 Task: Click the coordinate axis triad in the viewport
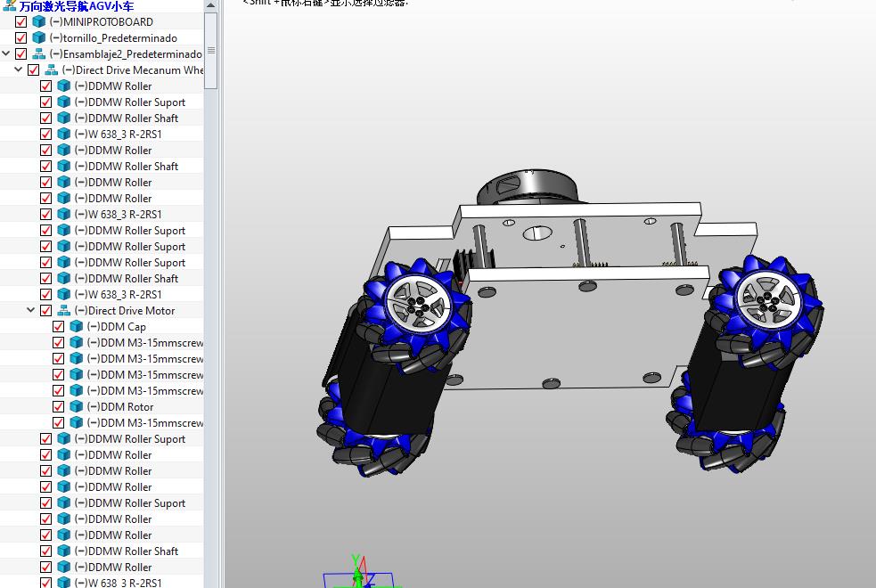click(x=360, y=572)
